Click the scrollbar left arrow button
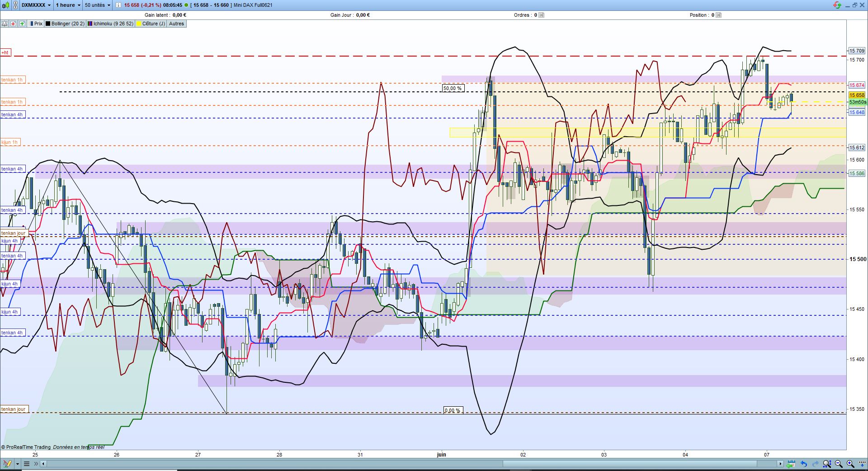Screen dimensions: 868x471 click(43, 464)
